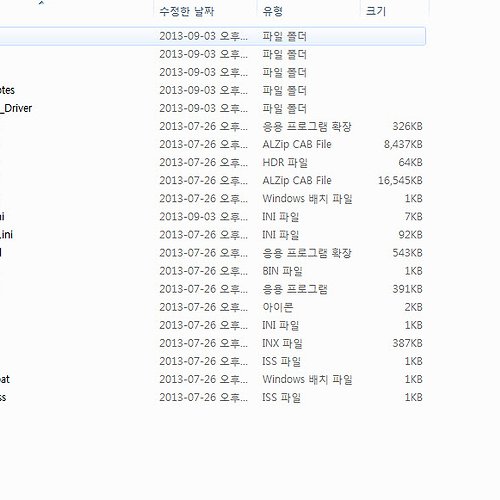Sort by the 수정한 날짜 column header
Screen dimensions: 500x500
pos(205,11)
